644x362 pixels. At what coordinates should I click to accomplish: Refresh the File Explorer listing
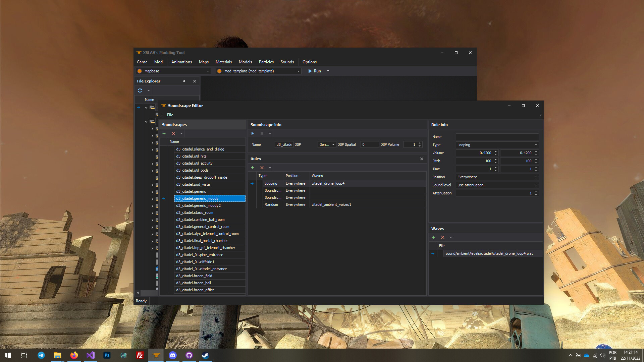click(x=140, y=90)
